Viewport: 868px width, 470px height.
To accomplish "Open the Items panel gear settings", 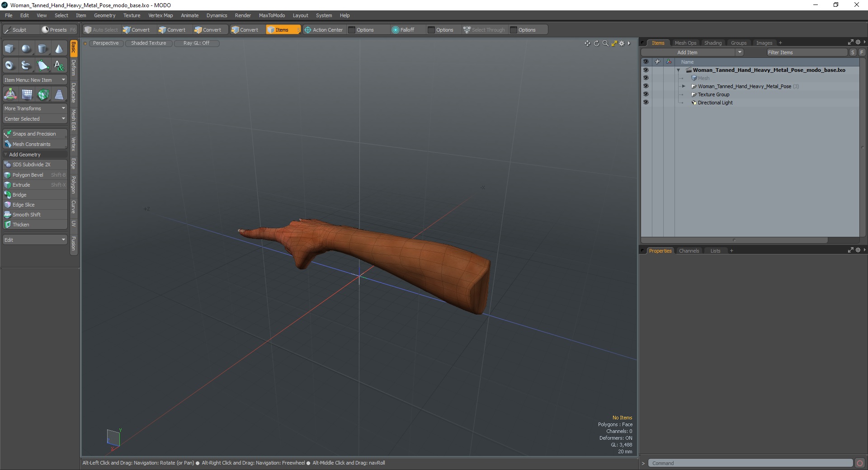I will pyautogui.click(x=858, y=42).
